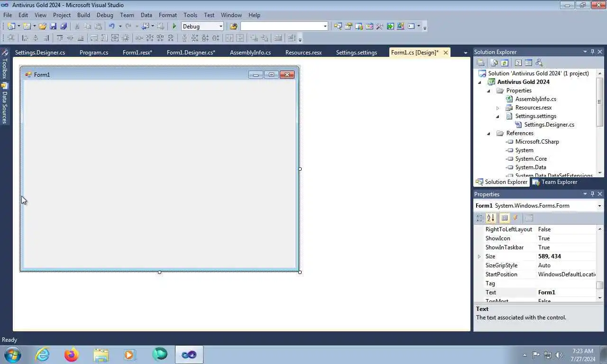Screen dimensions: 607x364
Task: Click the Text property value Form1
Action: (x=567, y=292)
